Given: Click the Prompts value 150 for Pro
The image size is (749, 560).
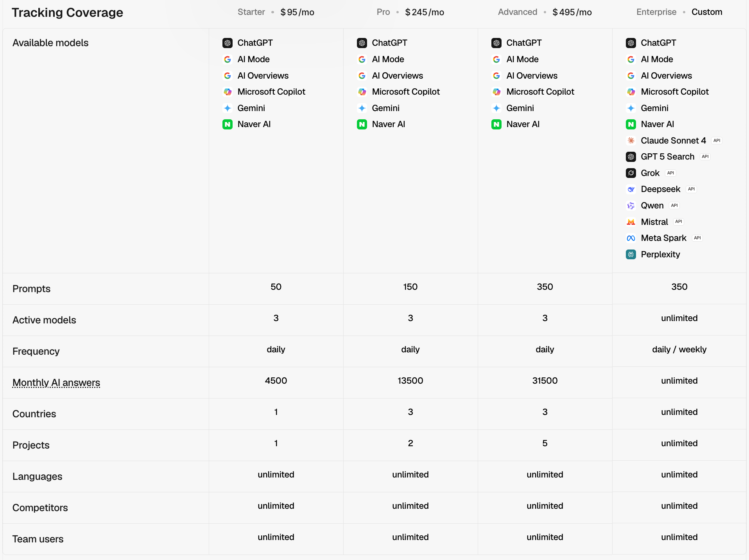Looking at the screenshot, I should click(x=410, y=287).
